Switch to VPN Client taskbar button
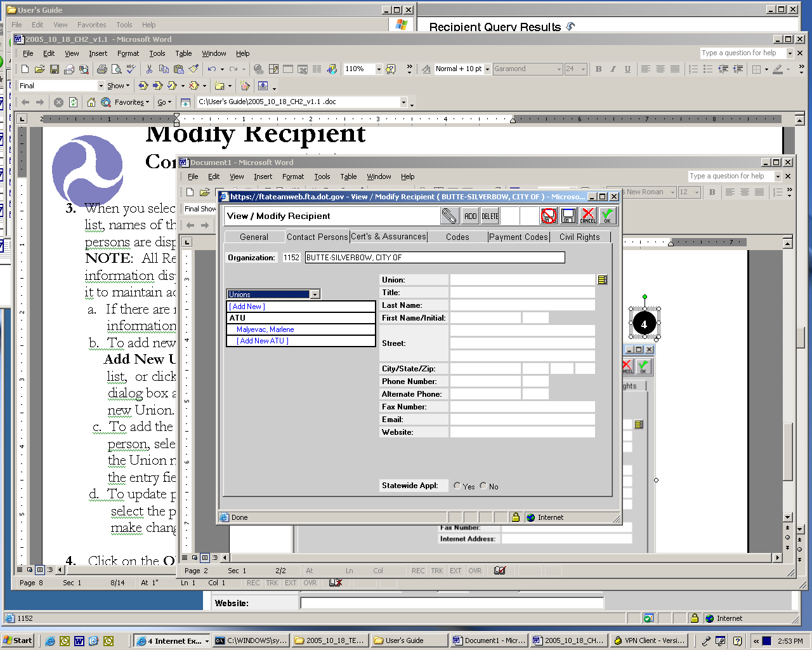 (650, 640)
